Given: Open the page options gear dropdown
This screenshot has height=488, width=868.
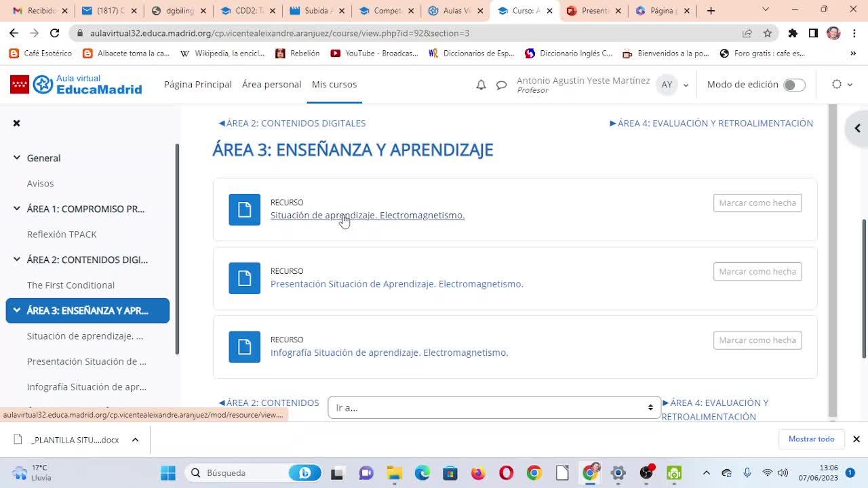Looking at the screenshot, I should (841, 85).
